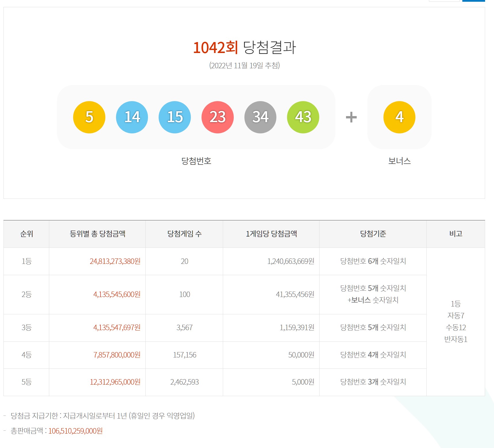The height and width of the screenshot is (448, 494).
Task: Click per-game prize '50,000원'
Action: [x=301, y=355]
